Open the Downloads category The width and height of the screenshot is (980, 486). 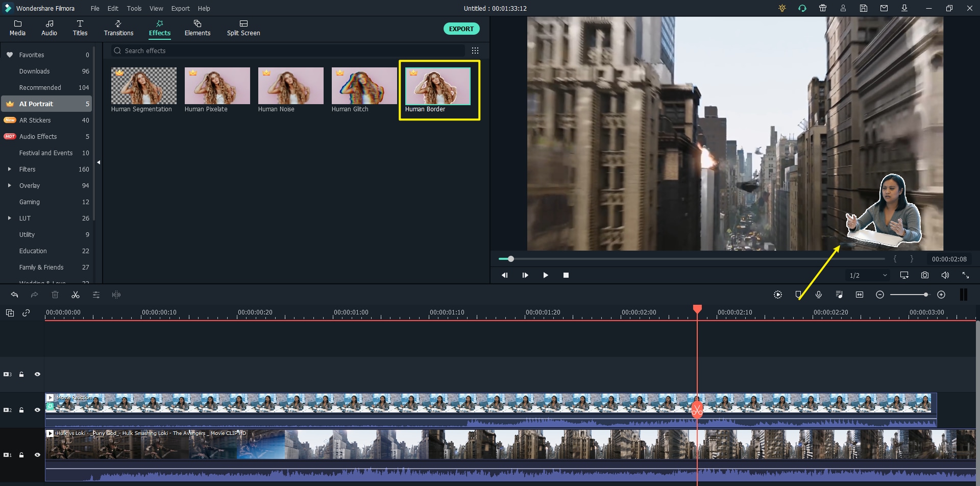[46, 71]
